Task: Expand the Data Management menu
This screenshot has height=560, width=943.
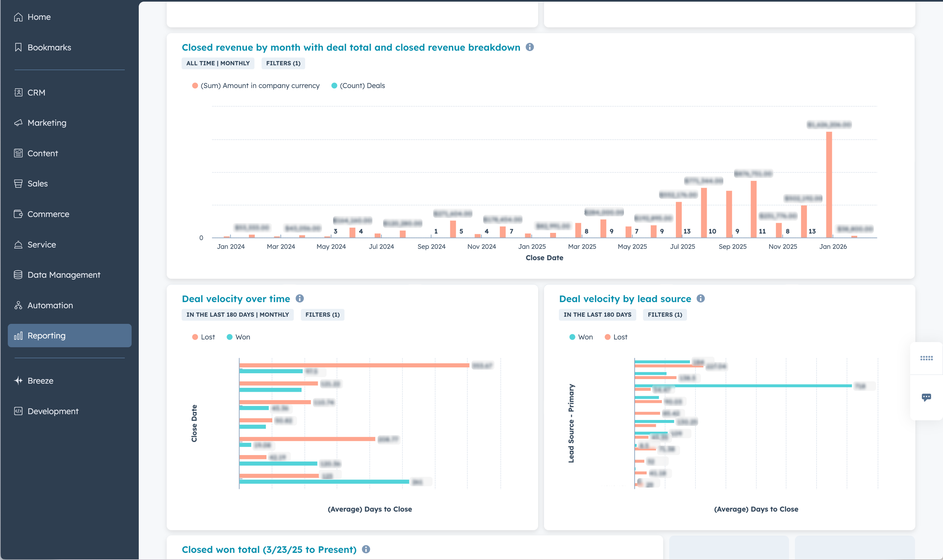Action: click(64, 275)
